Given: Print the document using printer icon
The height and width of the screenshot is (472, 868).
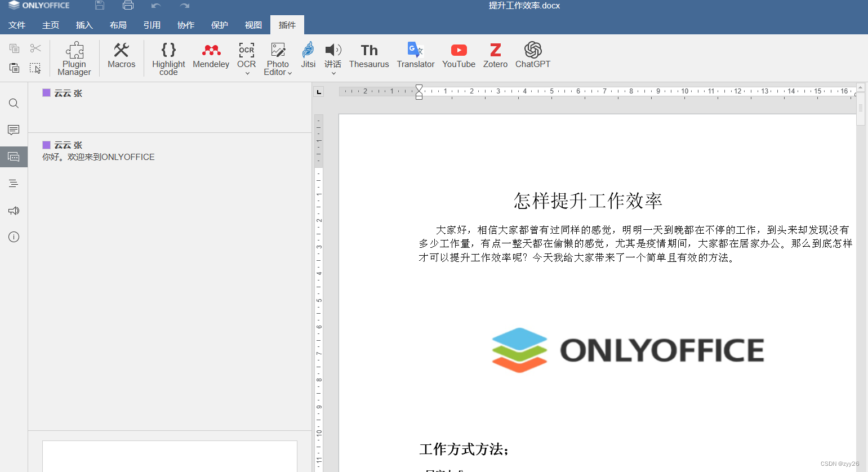Looking at the screenshot, I should point(128,6).
